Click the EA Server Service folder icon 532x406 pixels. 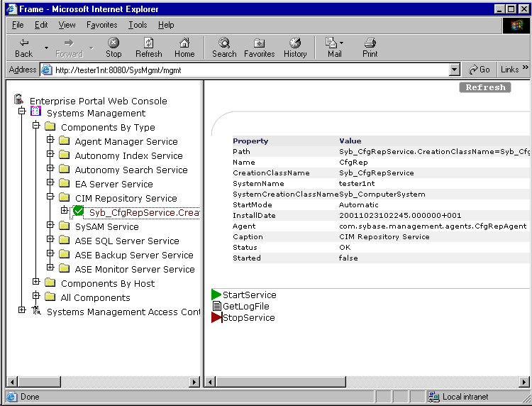[64, 183]
